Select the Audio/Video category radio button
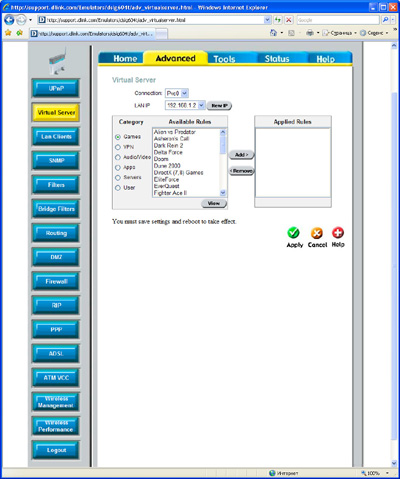 click(118, 157)
